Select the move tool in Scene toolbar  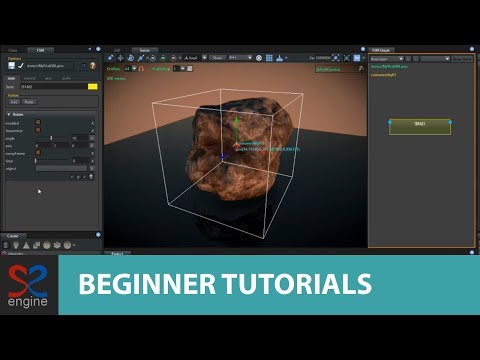[120, 58]
